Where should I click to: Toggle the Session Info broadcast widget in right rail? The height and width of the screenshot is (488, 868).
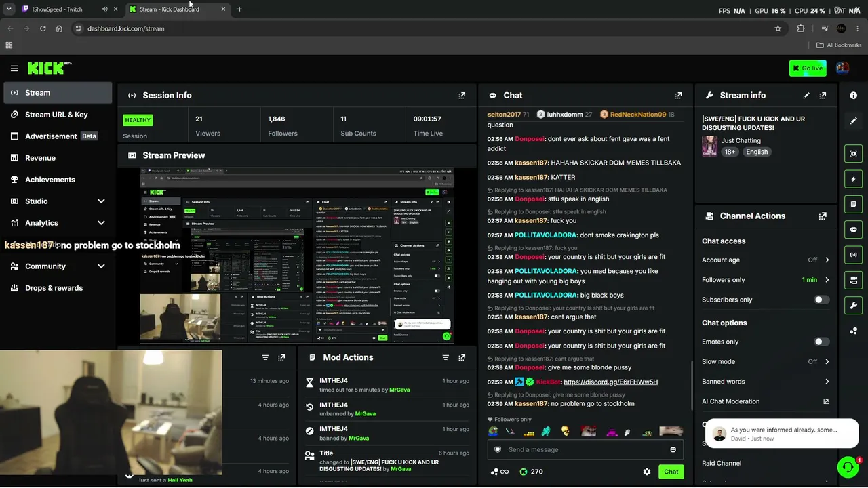click(x=853, y=255)
